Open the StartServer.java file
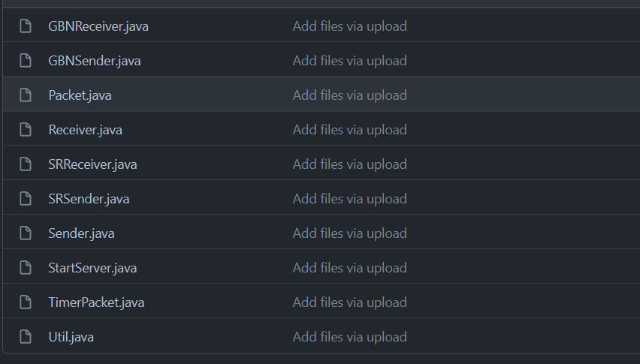 92,268
